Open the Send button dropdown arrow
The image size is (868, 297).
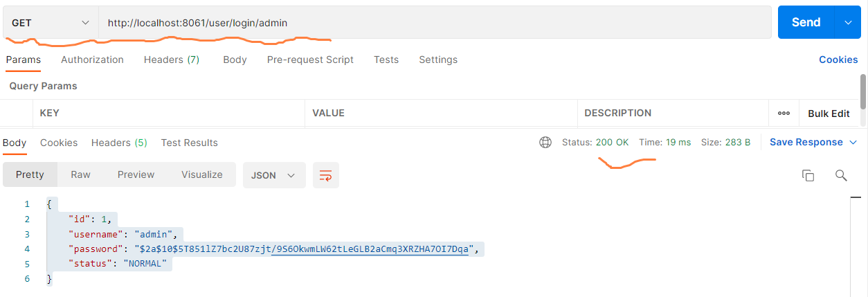click(x=848, y=22)
